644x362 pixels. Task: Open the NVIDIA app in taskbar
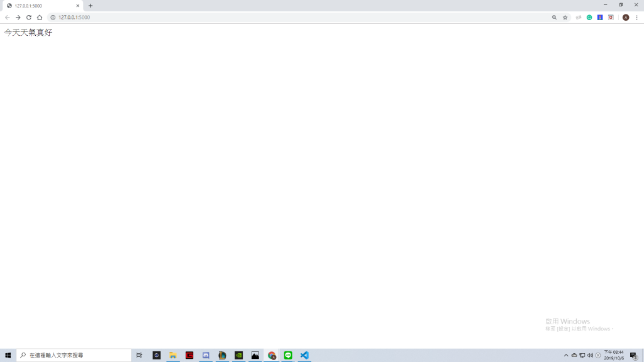(x=238, y=355)
